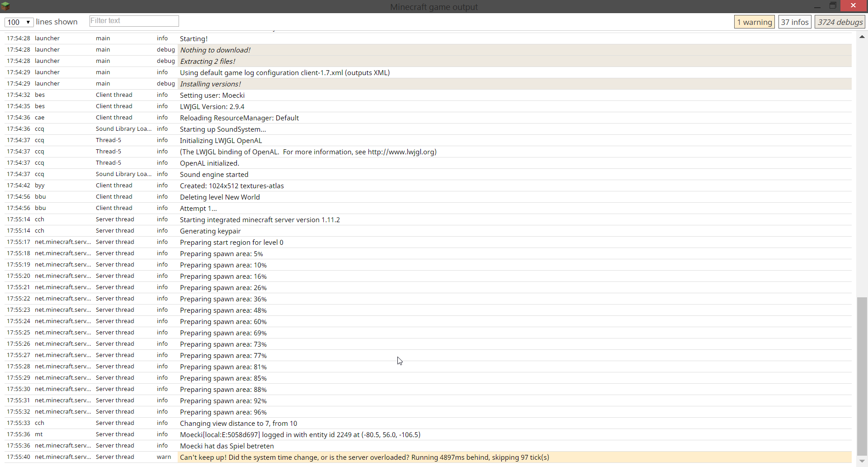Click the 'bes' logger on the LWJGL Version row
Image resolution: width=868 pixels, height=467 pixels.
click(x=40, y=106)
